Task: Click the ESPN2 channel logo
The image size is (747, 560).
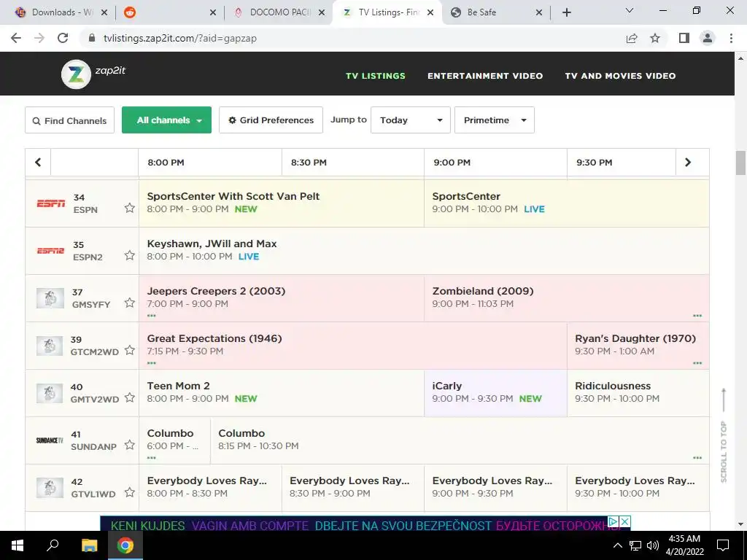Action: click(x=50, y=251)
